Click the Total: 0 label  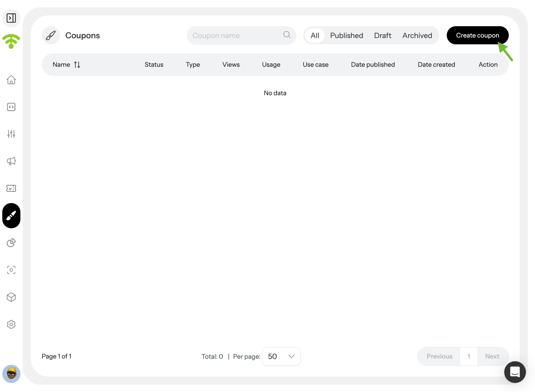[x=212, y=356]
